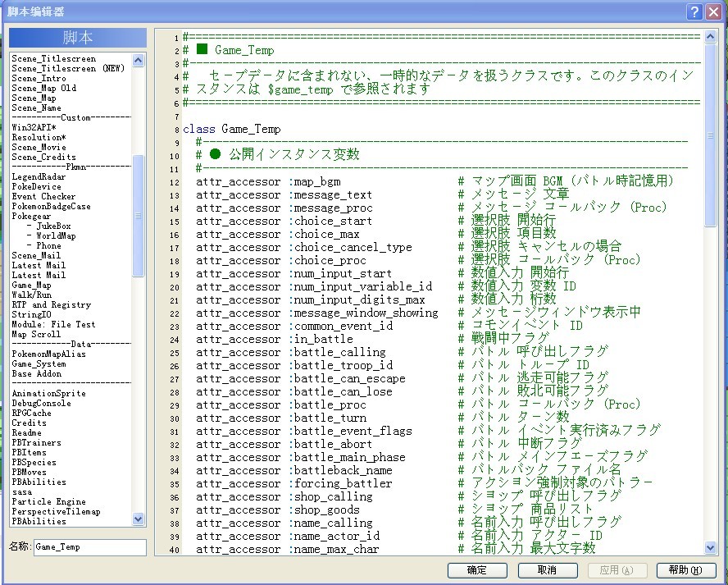Viewport: 728px width, 585px height.
Task: Open the PokemonMapAlias script
Action: 48,354
